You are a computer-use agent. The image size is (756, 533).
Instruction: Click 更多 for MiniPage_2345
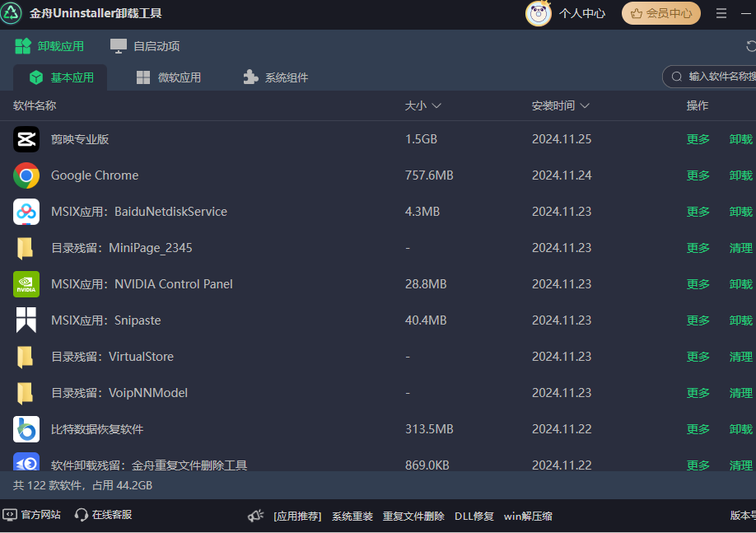pos(698,248)
